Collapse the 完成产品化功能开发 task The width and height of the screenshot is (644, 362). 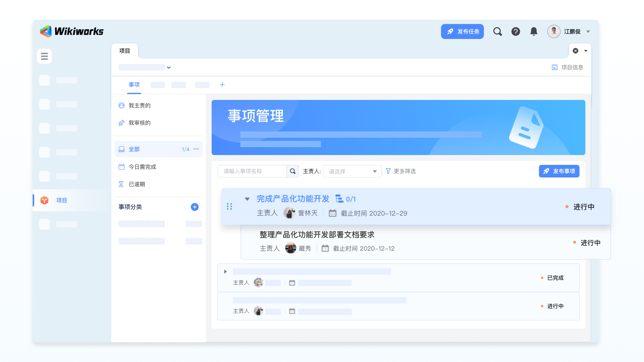(x=247, y=199)
